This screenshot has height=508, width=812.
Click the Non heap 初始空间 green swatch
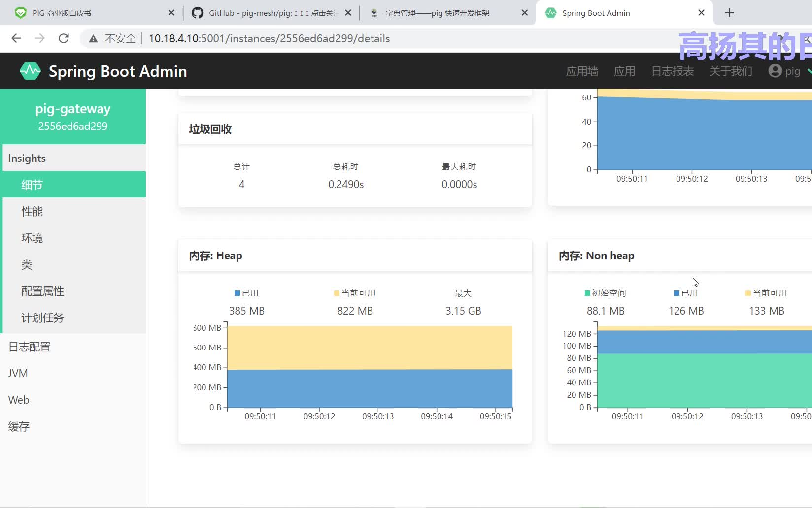click(587, 293)
